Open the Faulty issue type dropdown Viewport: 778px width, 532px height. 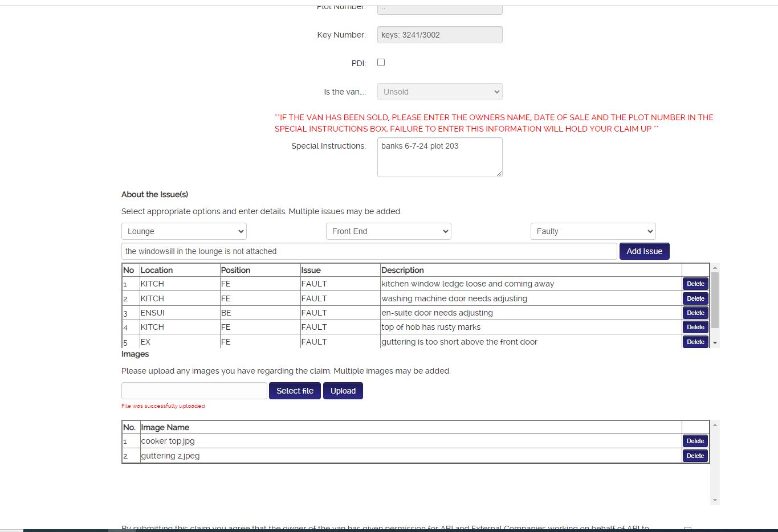593,231
